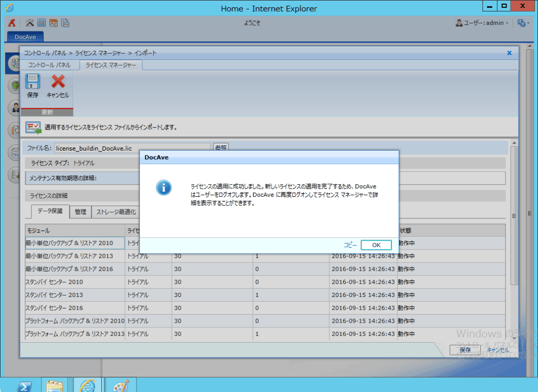The width and height of the screenshot is (538, 392).
Task: Click ライセンス マネージャー in the breadcrumb path
Action: (x=100, y=53)
